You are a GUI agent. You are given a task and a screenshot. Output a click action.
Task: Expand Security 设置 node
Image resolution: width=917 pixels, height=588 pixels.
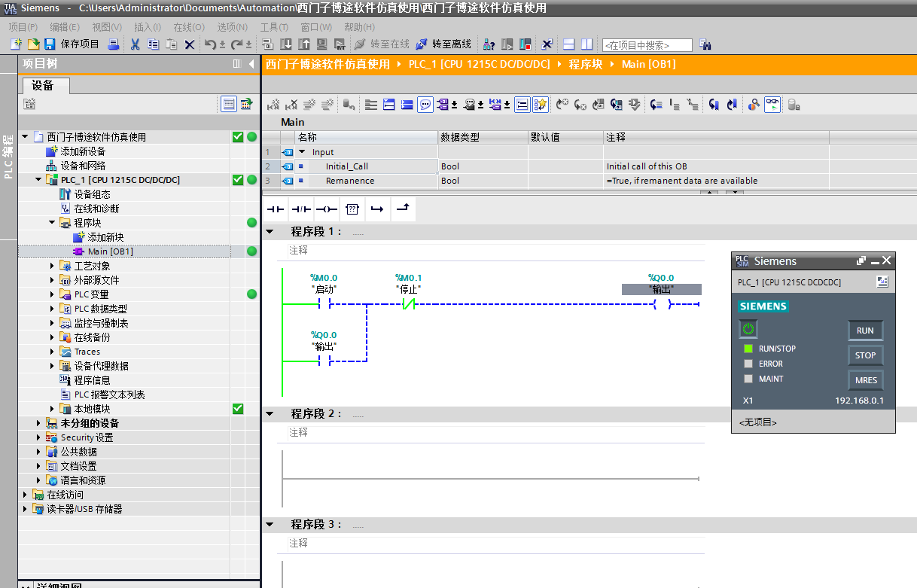click(38, 437)
